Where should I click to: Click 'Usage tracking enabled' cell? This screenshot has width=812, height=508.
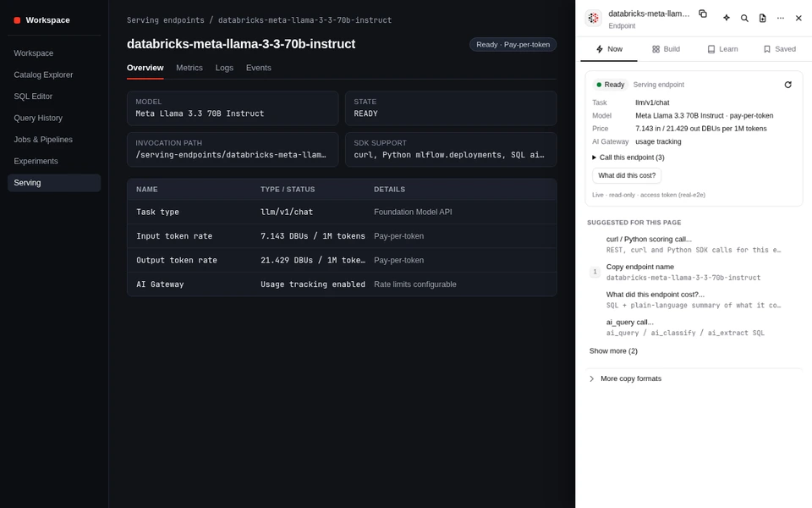point(313,284)
